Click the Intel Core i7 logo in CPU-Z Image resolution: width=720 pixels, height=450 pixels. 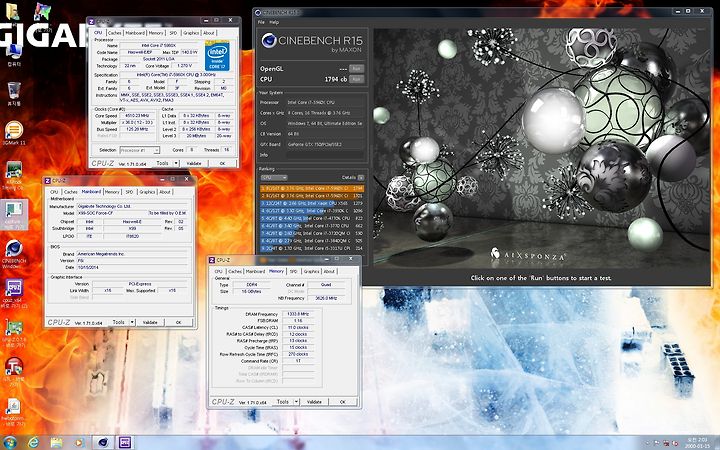click(x=217, y=56)
